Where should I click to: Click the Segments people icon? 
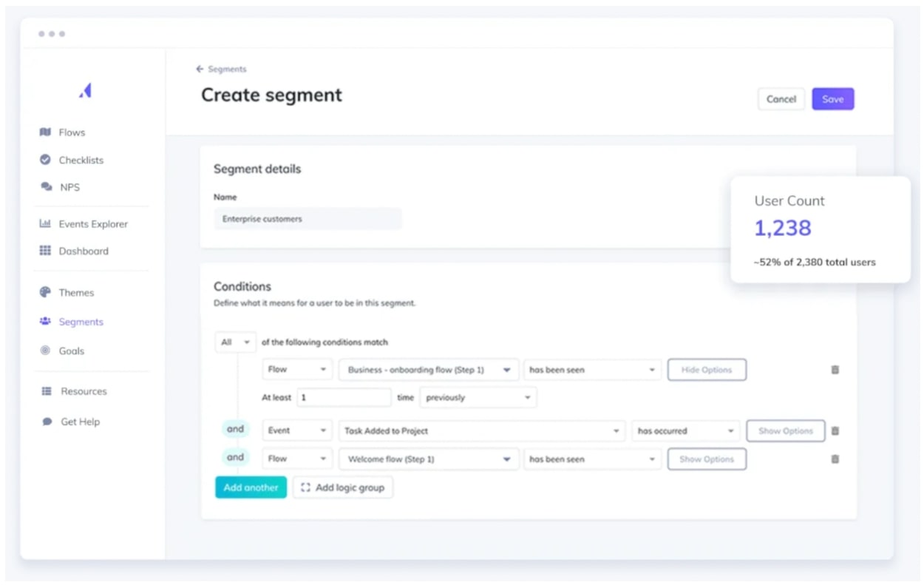(x=45, y=322)
